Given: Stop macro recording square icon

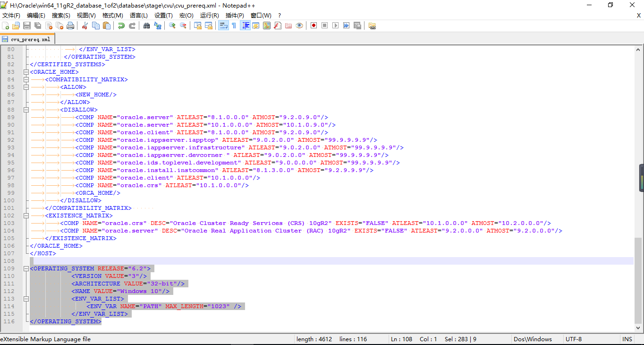Looking at the screenshot, I should [x=325, y=26].
